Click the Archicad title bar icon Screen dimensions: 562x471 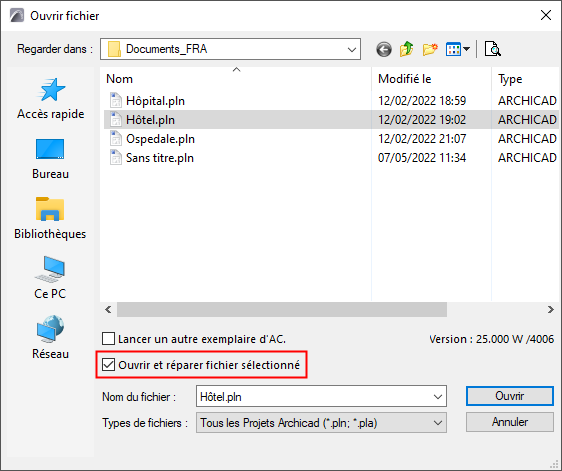[x=16, y=15]
